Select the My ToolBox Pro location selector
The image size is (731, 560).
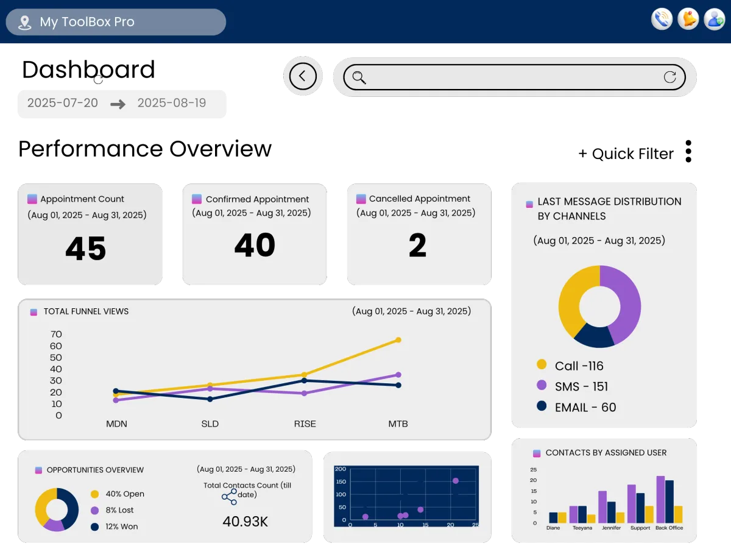click(x=116, y=22)
